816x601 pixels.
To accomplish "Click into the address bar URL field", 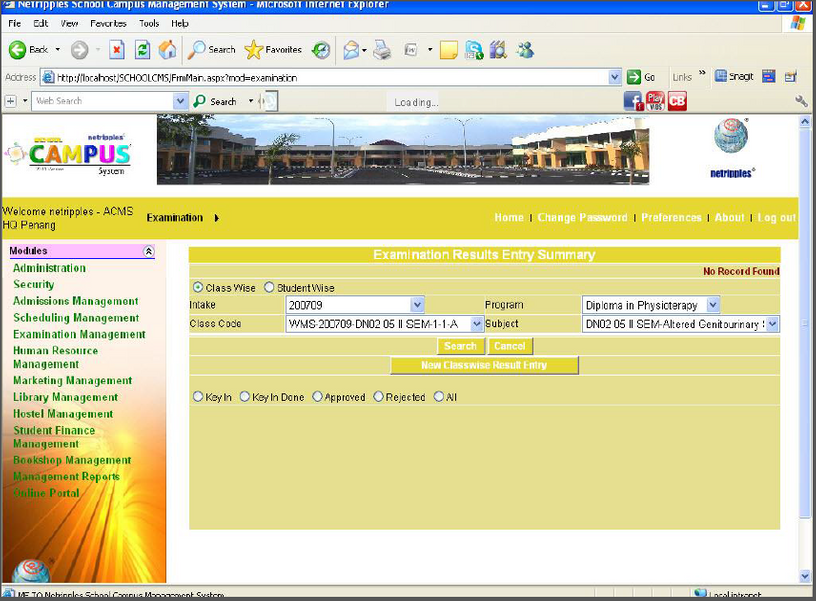I will (331, 77).
